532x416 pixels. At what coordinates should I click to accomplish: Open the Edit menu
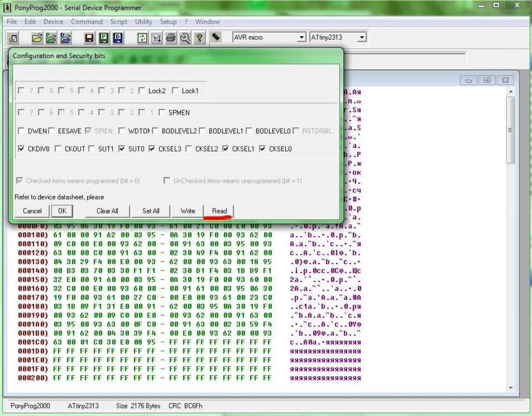(x=30, y=22)
